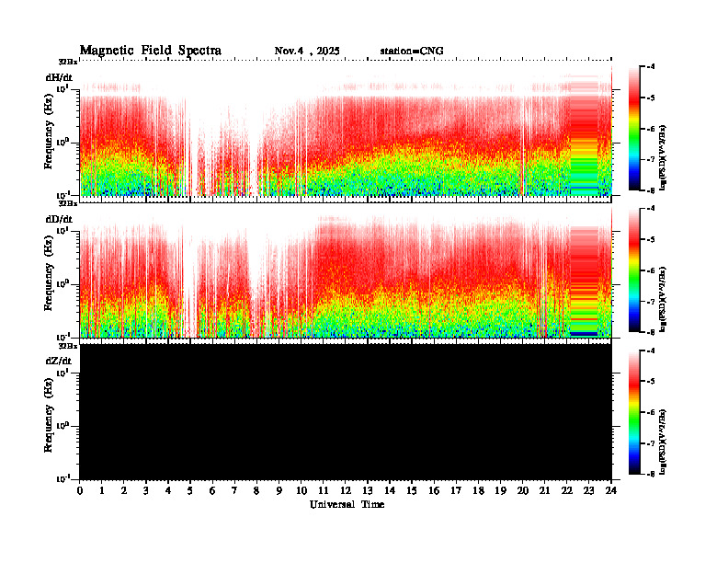728x563 pixels.
Task: Select hour tick label 23 on time axis
Action: pos(589,490)
